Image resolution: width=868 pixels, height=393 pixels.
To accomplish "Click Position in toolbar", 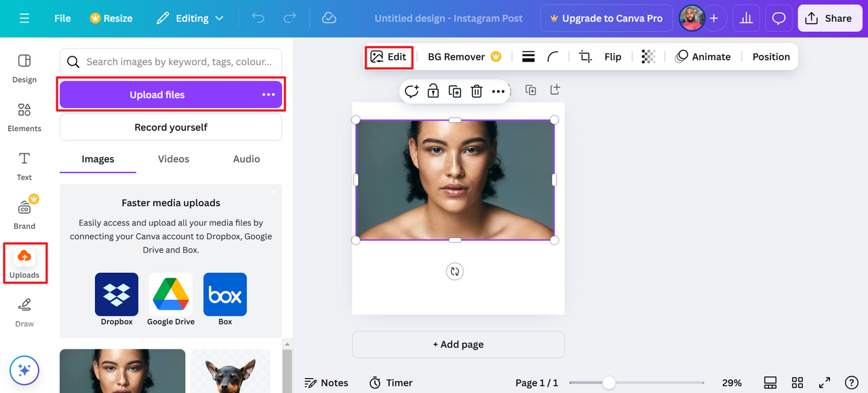I will 771,57.
